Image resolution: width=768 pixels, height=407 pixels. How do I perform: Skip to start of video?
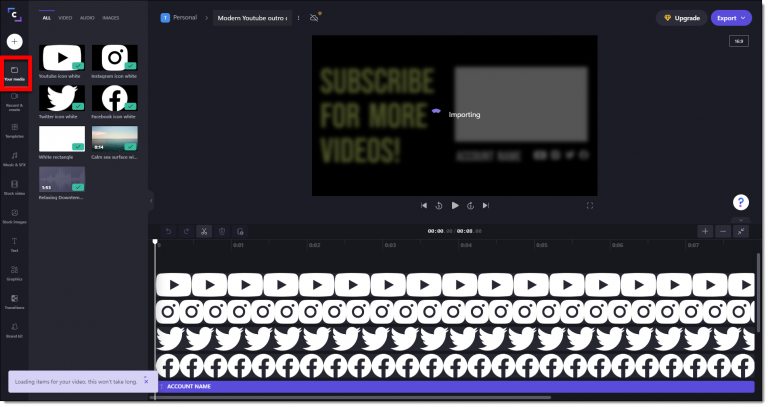(x=424, y=206)
